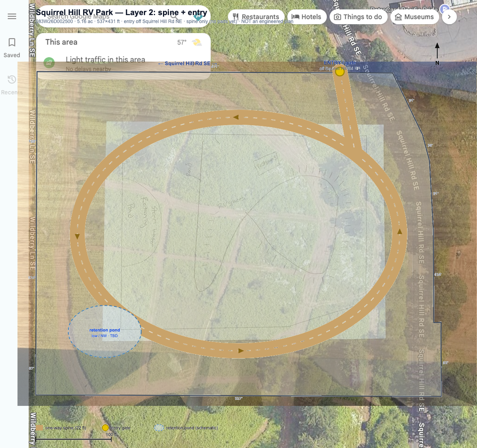Click the north arrow indicator
Viewport: 477px width, 448px height.
click(437, 54)
